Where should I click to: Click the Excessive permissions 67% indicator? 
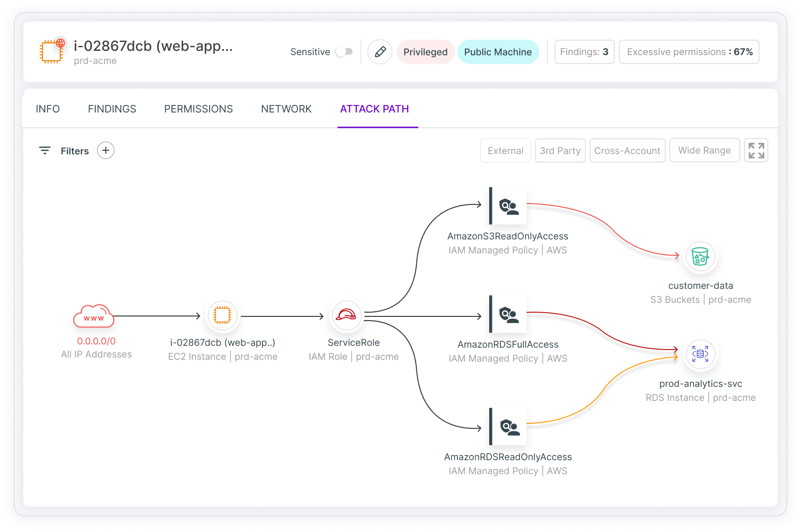[689, 52]
